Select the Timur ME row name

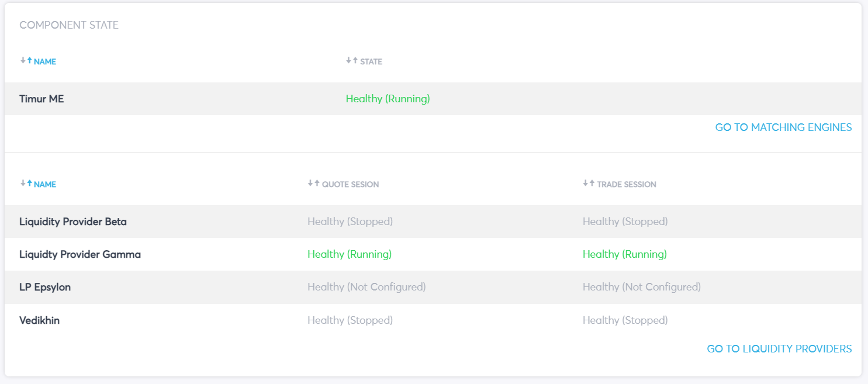(x=42, y=99)
